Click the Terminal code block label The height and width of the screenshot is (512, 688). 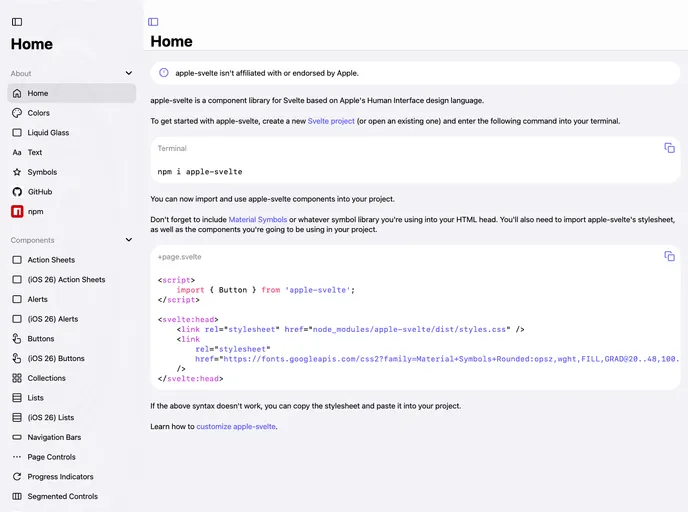point(172,148)
